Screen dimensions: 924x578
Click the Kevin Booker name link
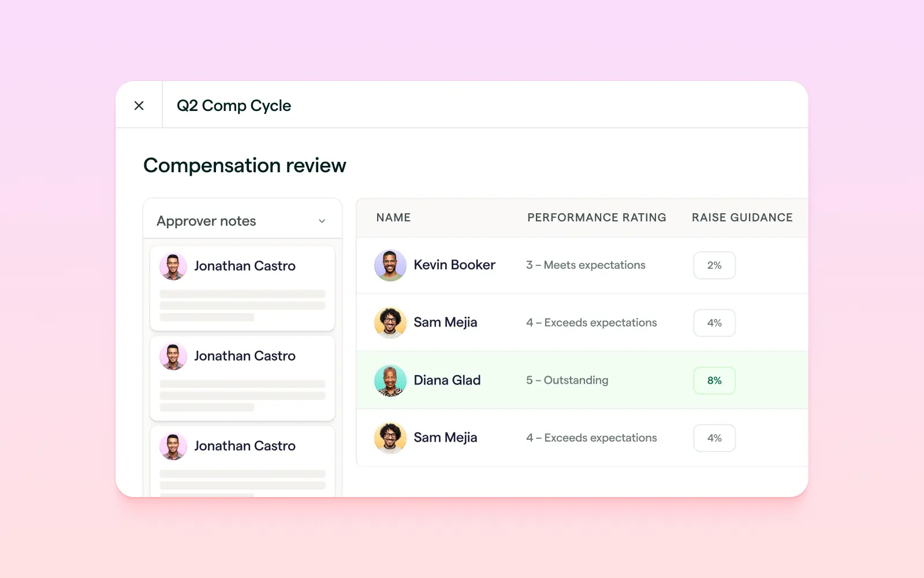coord(454,265)
